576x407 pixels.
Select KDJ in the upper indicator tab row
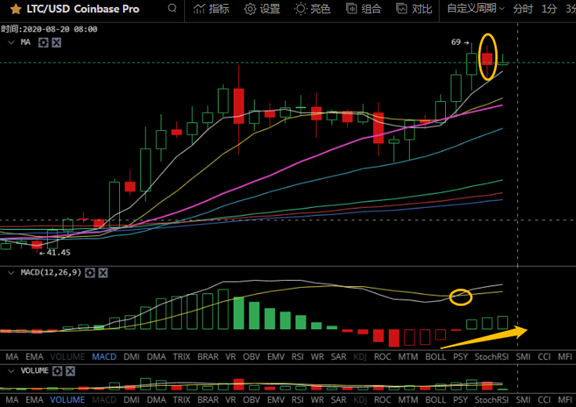point(360,357)
